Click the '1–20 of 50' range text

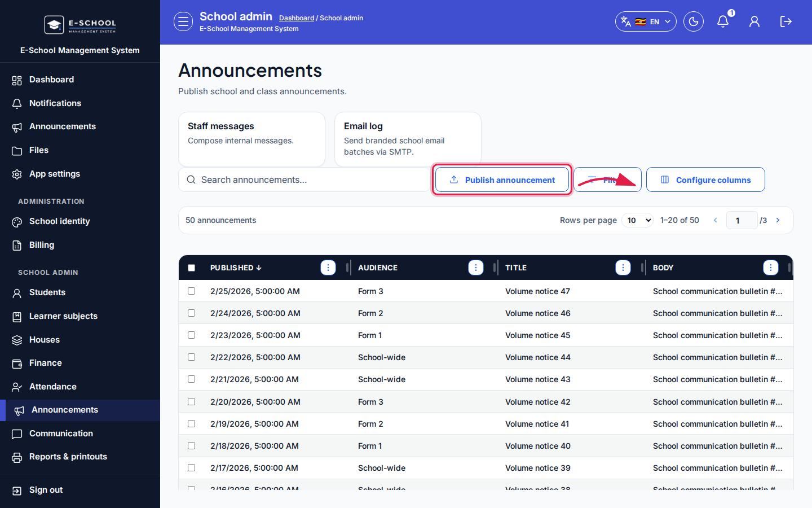pyautogui.click(x=679, y=220)
